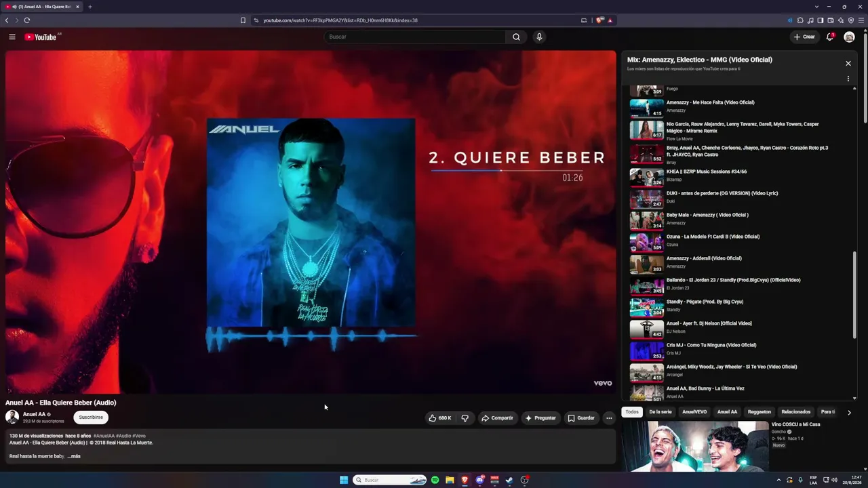Screen dimensions: 868x488
Task: Toggle the browser sidebar panel
Action: [821, 20]
